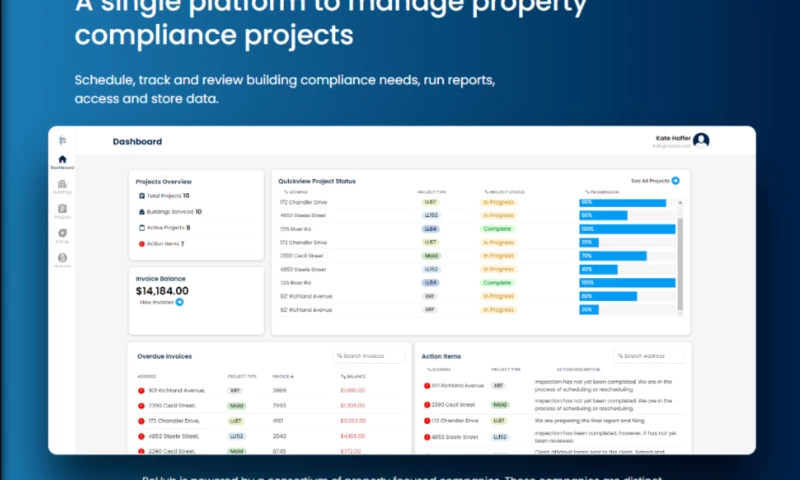Click invoice number 4161 in Overdue Invoices
Screen dimensions: 800x480
pos(278,421)
